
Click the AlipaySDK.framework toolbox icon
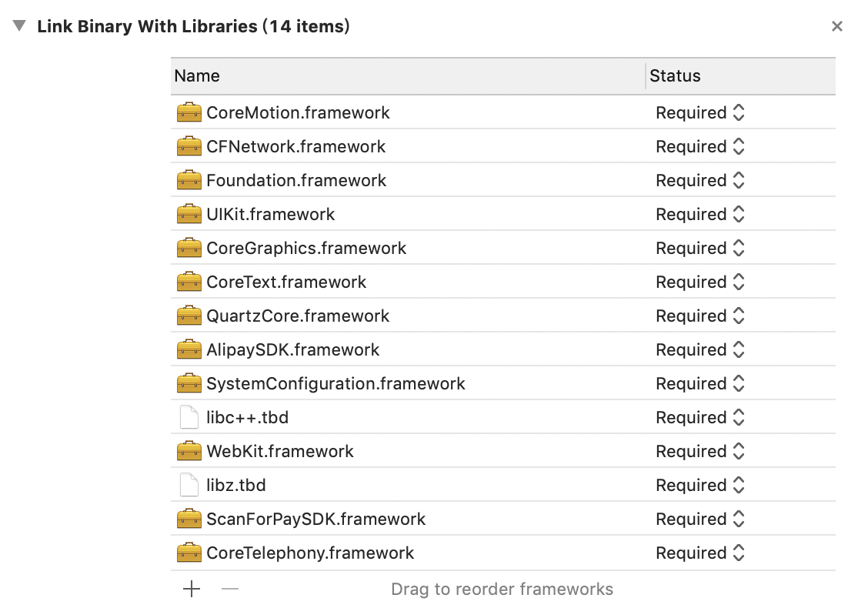[189, 349]
